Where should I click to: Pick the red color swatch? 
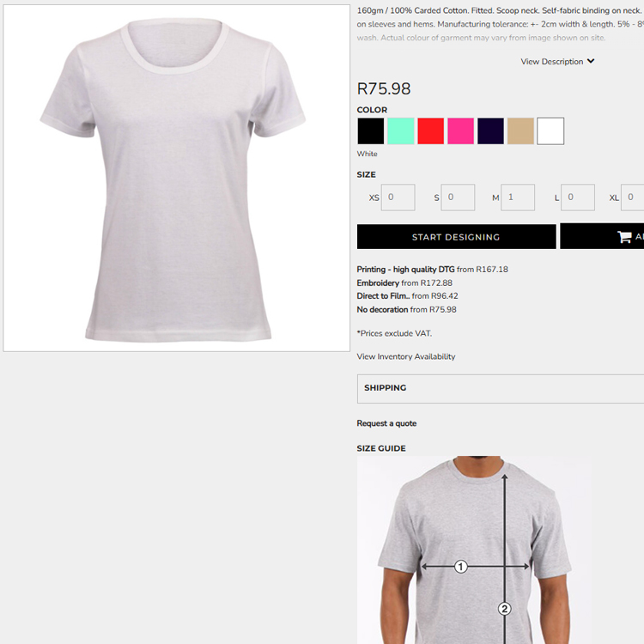coord(430,131)
